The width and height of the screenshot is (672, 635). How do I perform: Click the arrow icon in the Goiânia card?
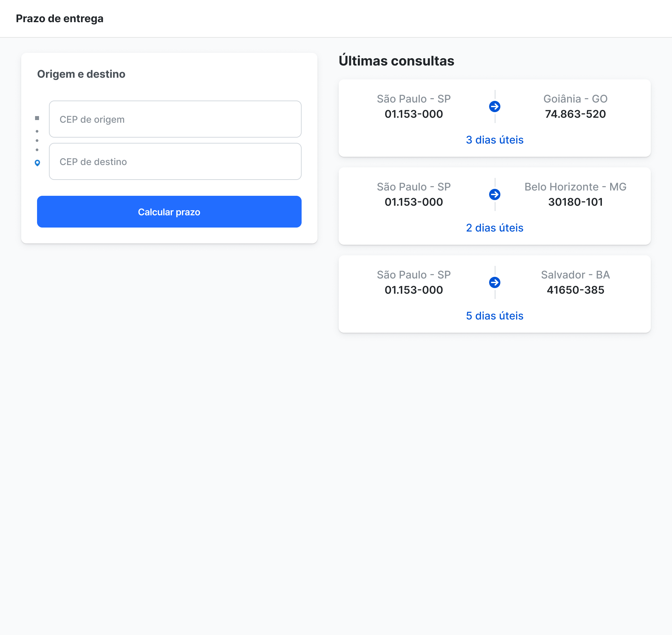point(495,106)
